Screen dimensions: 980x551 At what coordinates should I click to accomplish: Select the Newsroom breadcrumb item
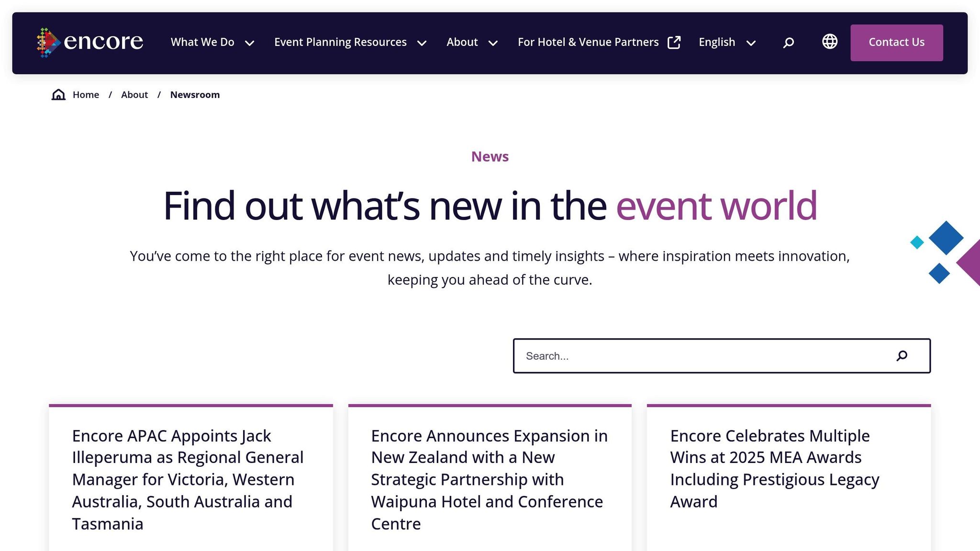[x=195, y=95]
